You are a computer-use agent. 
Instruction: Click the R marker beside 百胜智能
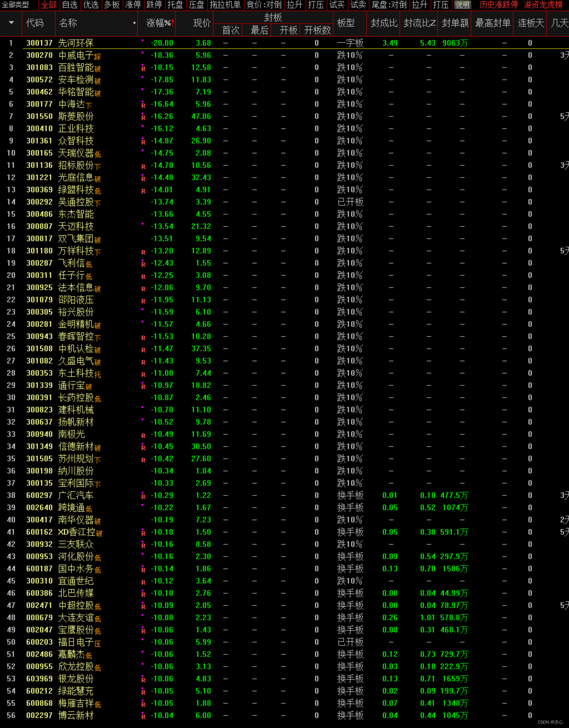[x=143, y=68]
